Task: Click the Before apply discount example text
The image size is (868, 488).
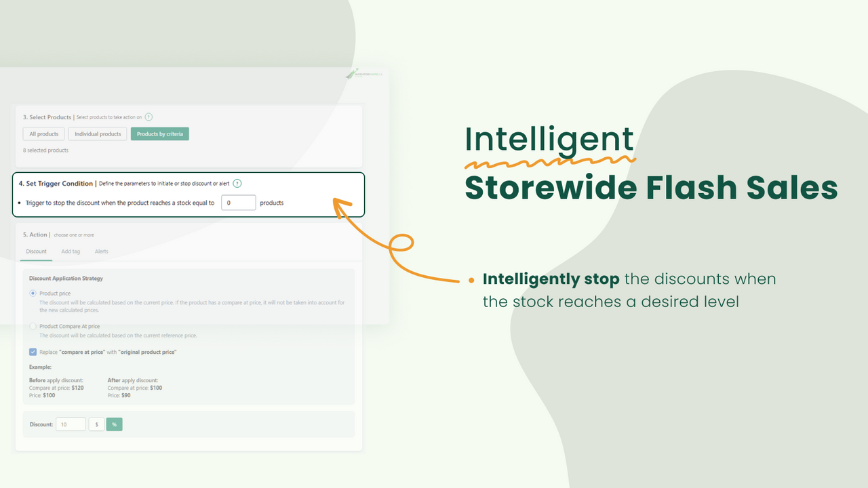Action: [x=56, y=380]
